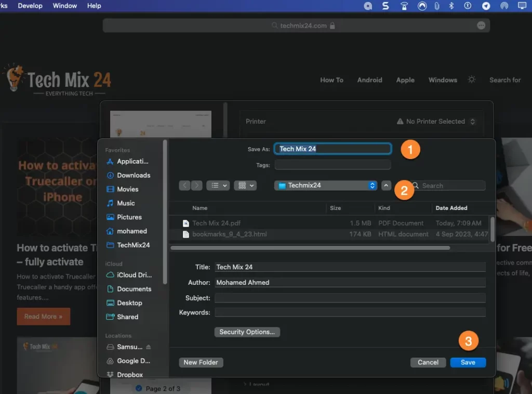Open the grouping options dropdown
Image resolution: width=532 pixels, height=394 pixels.
(x=245, y=185)
